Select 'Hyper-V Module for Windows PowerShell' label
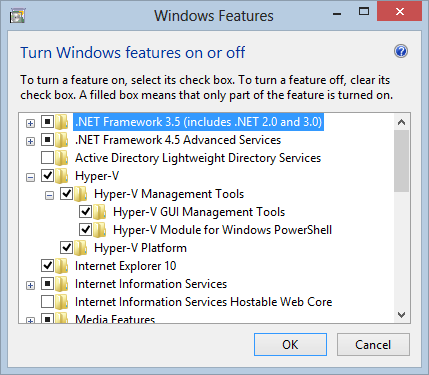The image size is (429, 375). tap(222, 230)
